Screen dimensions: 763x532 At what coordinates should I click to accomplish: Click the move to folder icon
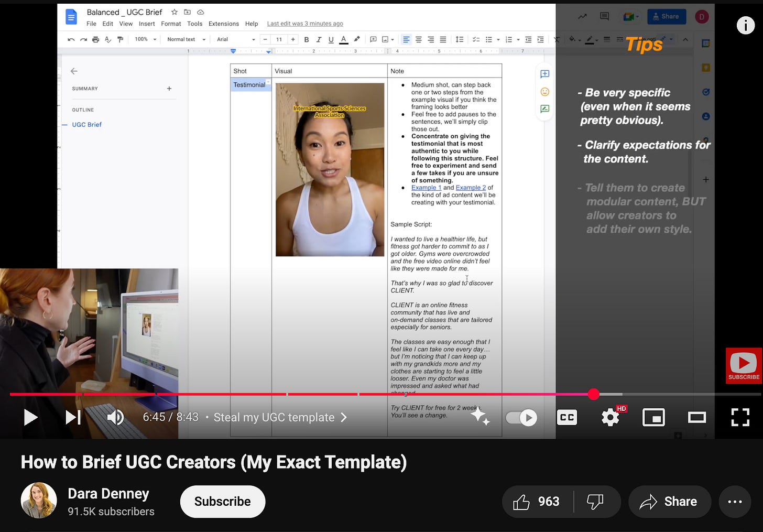(187, 12)
